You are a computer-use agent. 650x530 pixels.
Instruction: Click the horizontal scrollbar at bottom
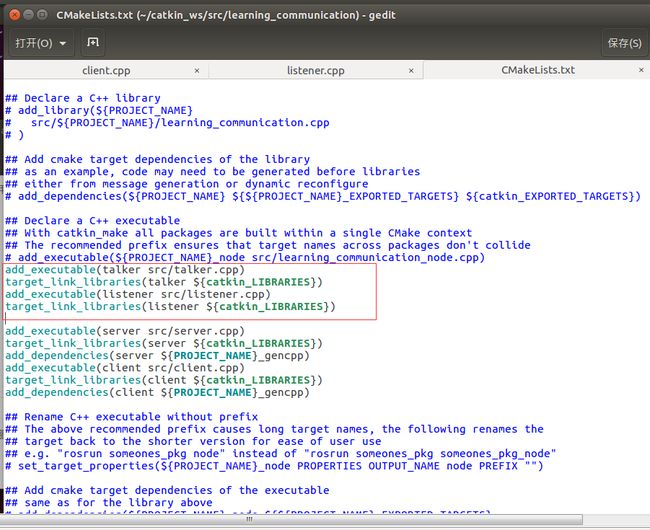[x=291, y=519]
